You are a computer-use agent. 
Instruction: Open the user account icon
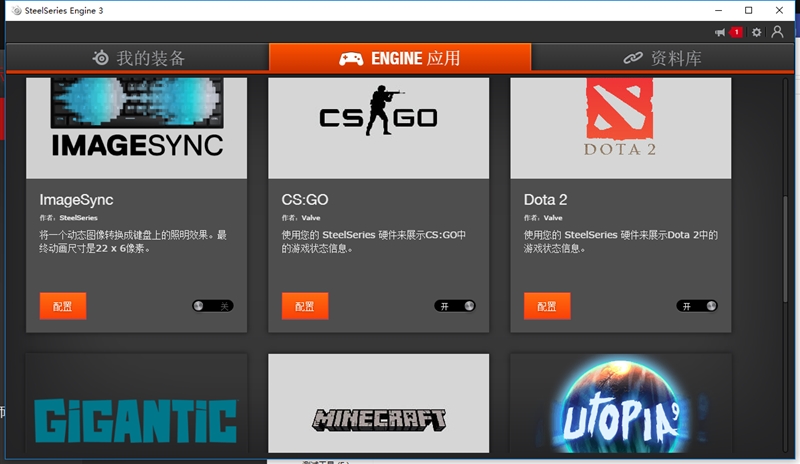pos(777,32)
